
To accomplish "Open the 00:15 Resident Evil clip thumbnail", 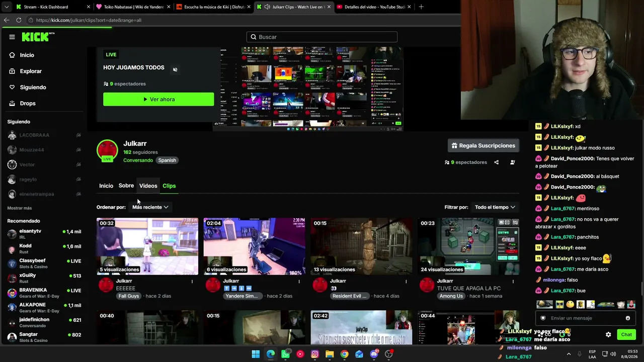I will tap(361, 246).
